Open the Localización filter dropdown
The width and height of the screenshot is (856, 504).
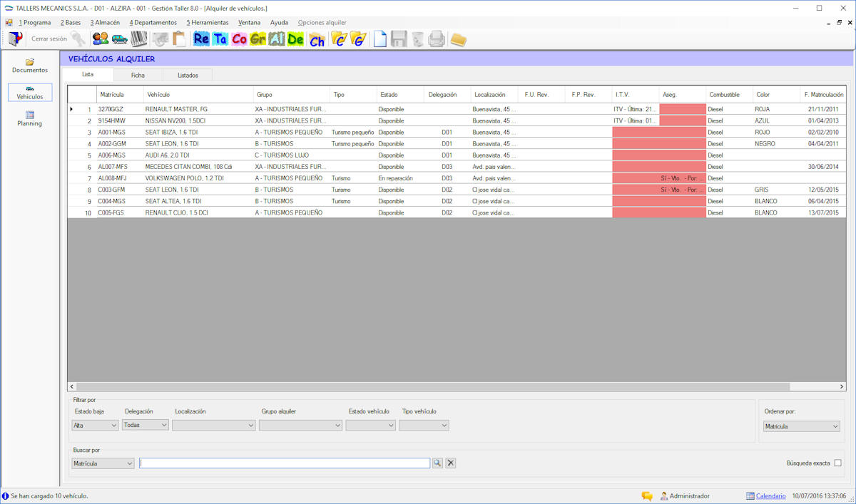213,425
